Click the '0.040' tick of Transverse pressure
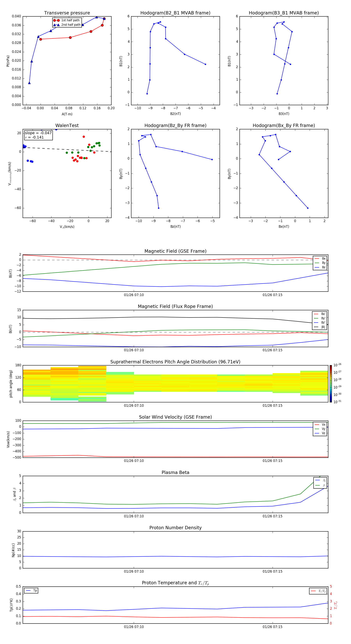351x644 pixels. click(16, 16)
